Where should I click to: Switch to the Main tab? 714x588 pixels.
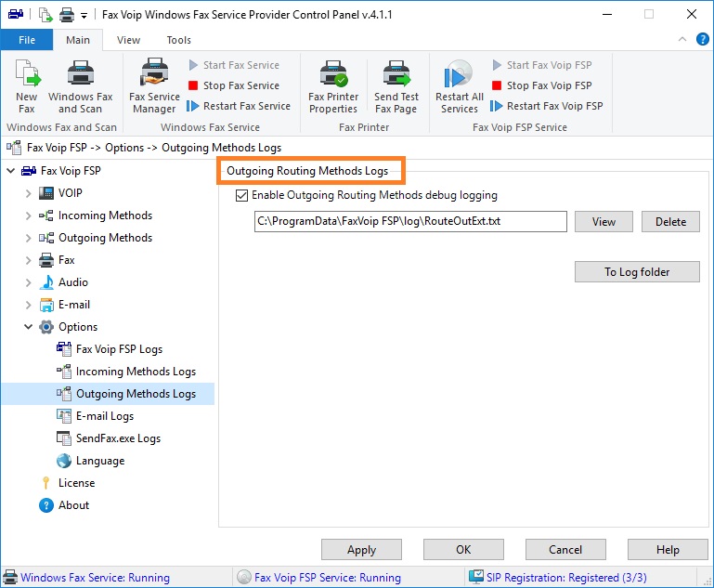click(78, 40)
